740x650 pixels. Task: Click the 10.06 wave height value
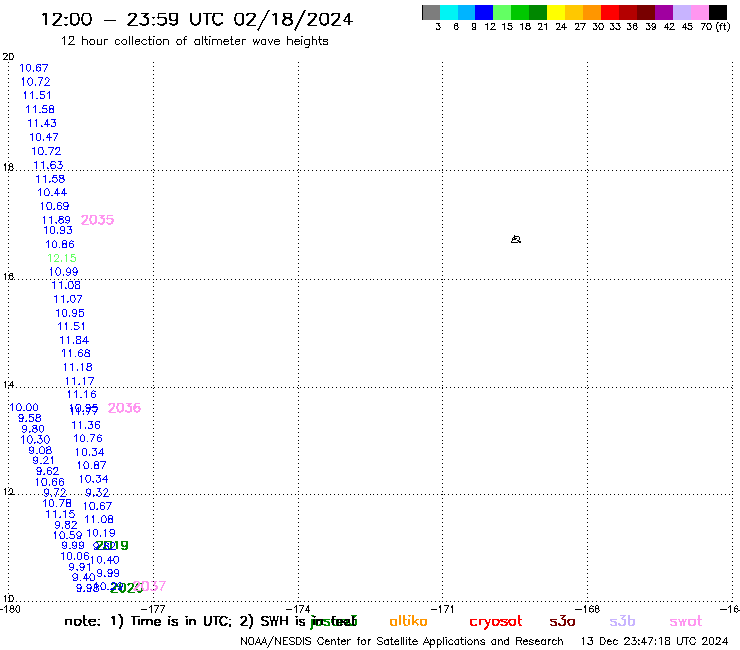(x=75, y=557)
